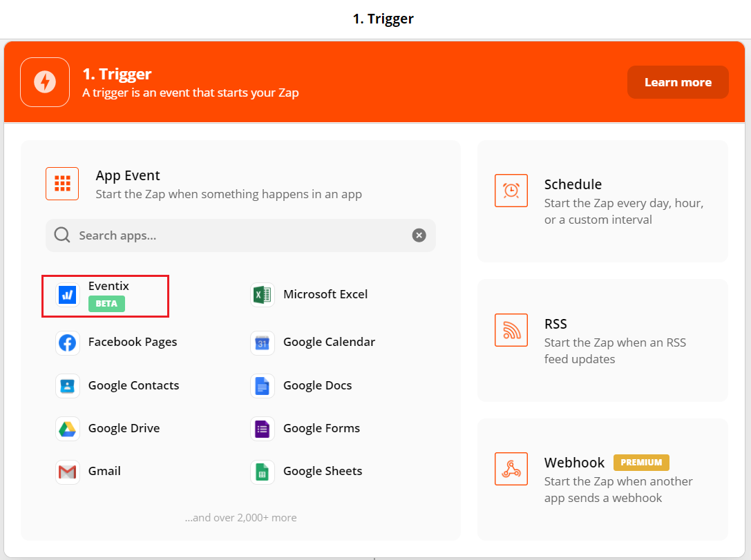Click '...and over 2,000+ more' text
The width and height of the screenshot is (751, 560).
click(241, 518)
